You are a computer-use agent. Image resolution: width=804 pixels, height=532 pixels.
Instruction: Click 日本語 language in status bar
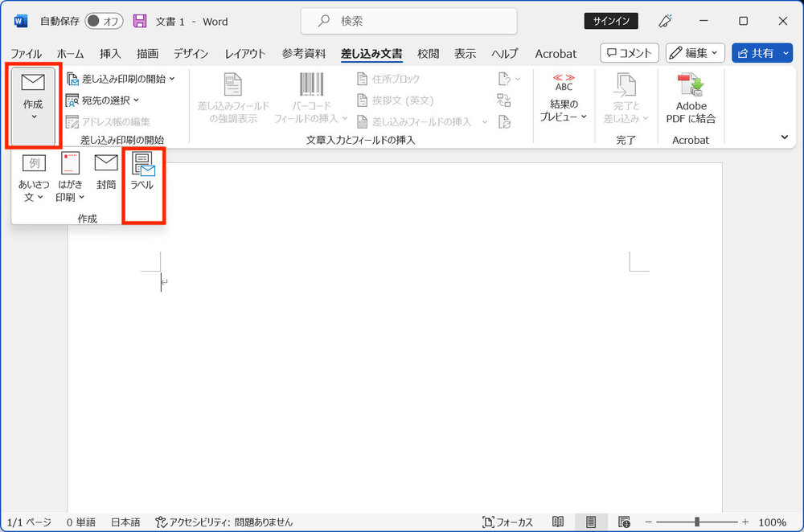tap(125, 522)
